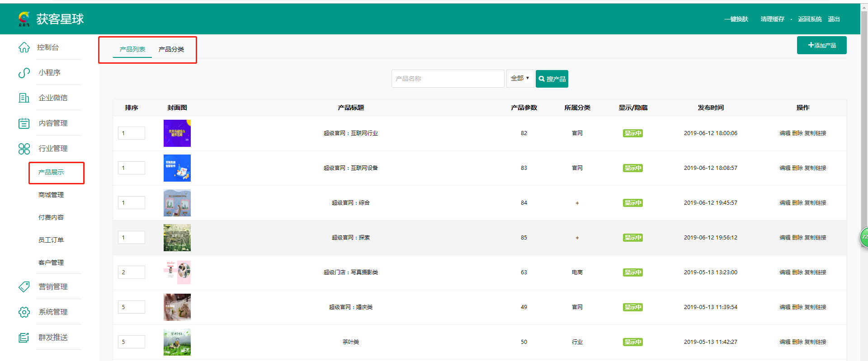Image resolution: width=868 pixels, height=361 pixels.
Task: Click the 群发推送 icon in sidebar
Action: [x=24, y=338]
